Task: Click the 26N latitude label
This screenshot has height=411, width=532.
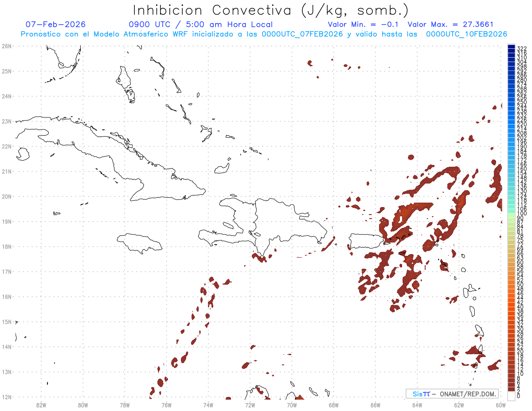Action: click(x=6, y=46)
